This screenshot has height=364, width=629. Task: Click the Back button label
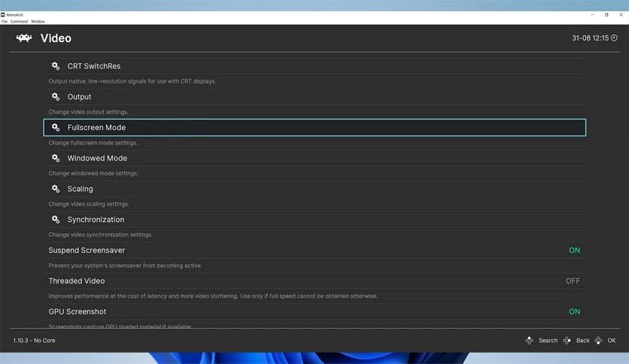click(x=583, y=341)
